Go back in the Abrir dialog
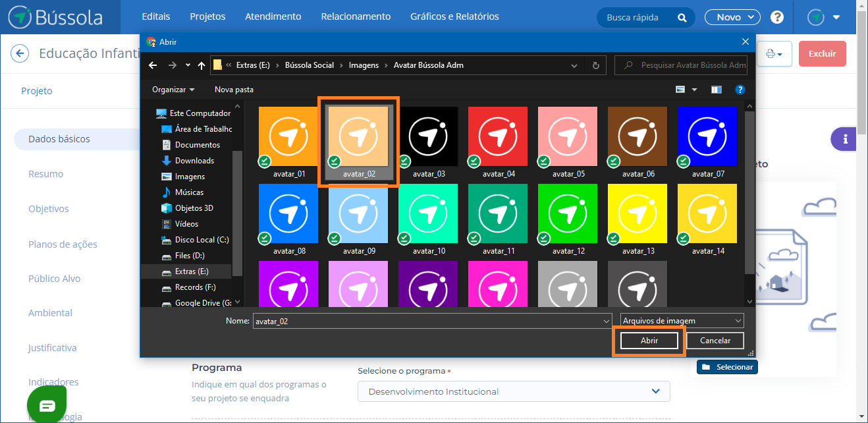 coord(153,65)
